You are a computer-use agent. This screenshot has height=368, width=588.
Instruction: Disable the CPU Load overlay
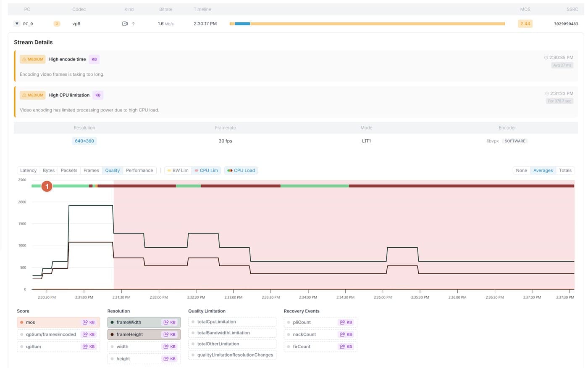point(241,170)
